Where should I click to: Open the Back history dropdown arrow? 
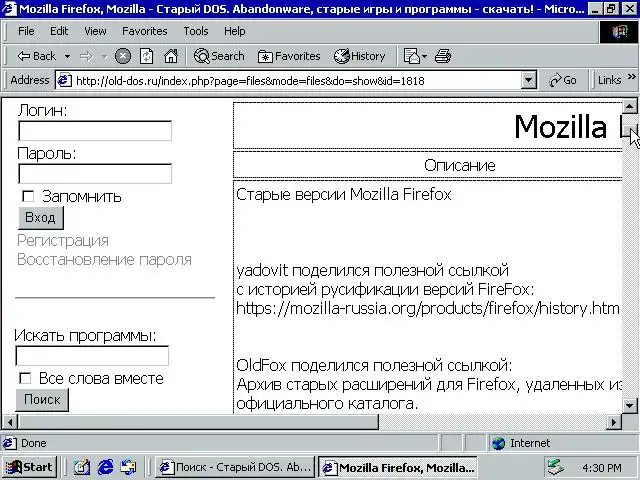point(67,56)
